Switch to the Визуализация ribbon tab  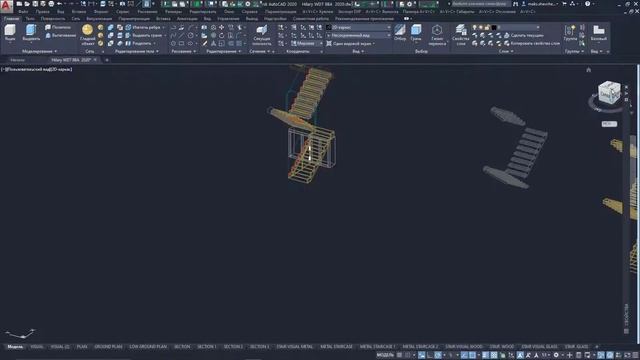pos(99,19)
